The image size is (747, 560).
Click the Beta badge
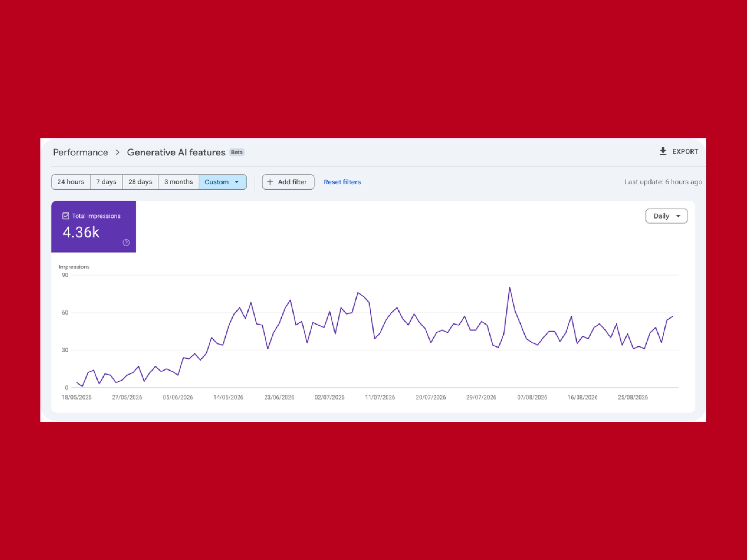tap(237, 152)
